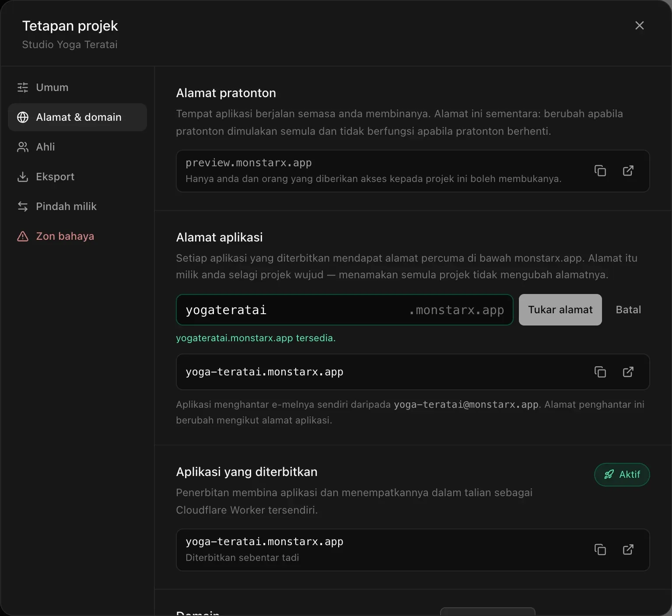Click the Aplikasi yang diterbitkan heading
The width and height of the screenshot is (672, 616).
[247, 472]
